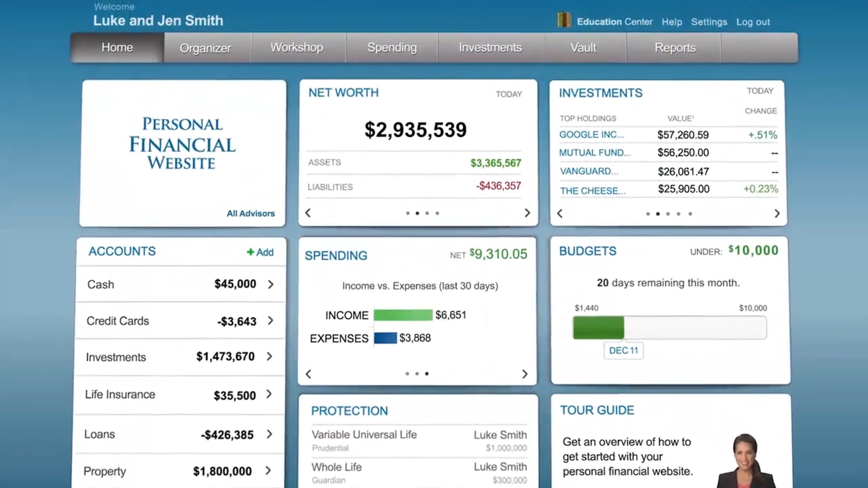This screenshot has width=868, height=488.
Task: Click right arrow on Spending card
Action: (525, 374)
